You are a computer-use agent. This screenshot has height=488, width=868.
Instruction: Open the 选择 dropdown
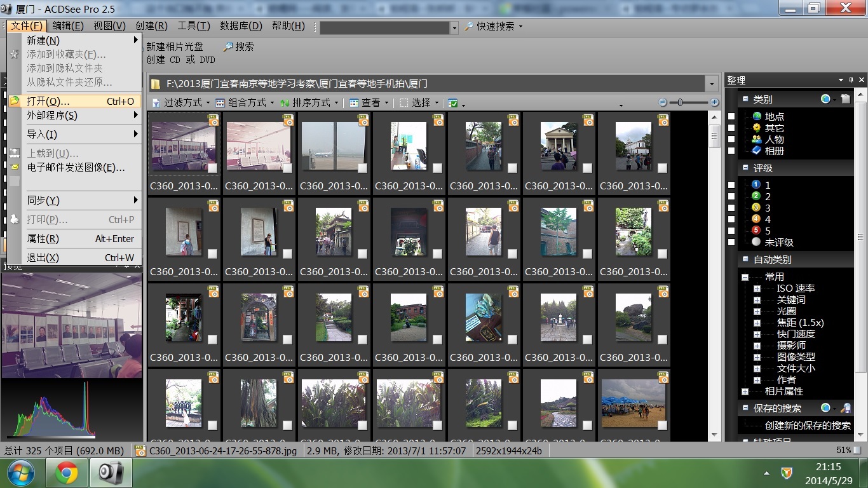click(419, 102)
